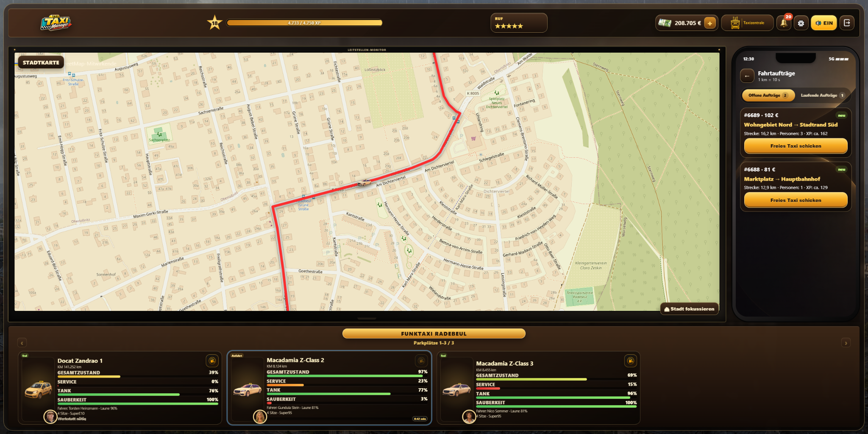Click the Fahrtaufträge heading on phone
The image size is (868, 434).
coord(776,73)
